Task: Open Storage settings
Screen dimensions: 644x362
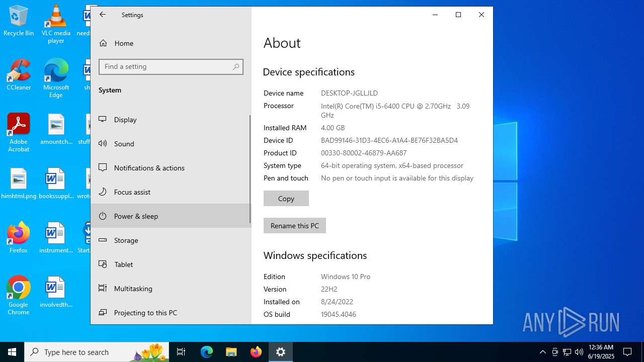Action: [170, 240]
